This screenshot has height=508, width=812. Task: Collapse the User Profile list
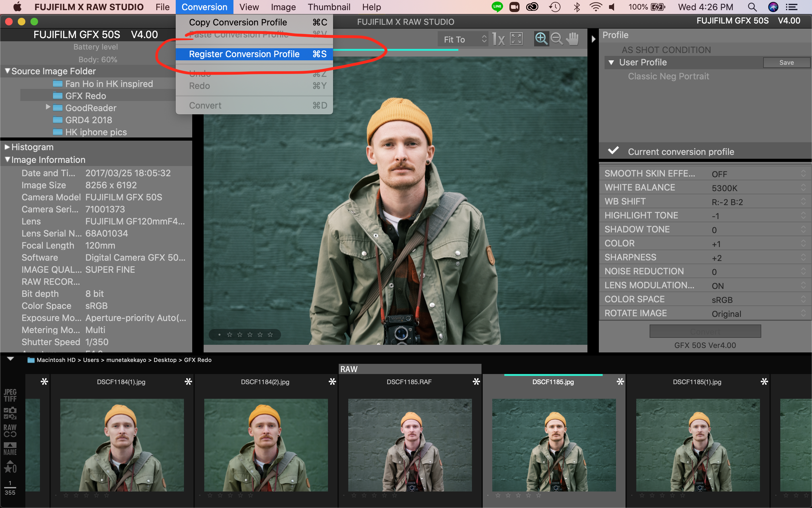(x=611, y=63)
